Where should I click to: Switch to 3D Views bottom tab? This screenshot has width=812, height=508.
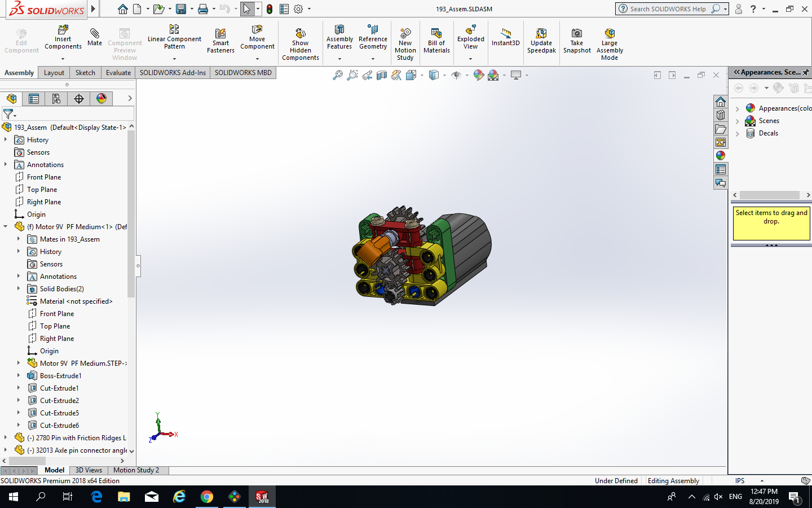[x=89, y=470]
